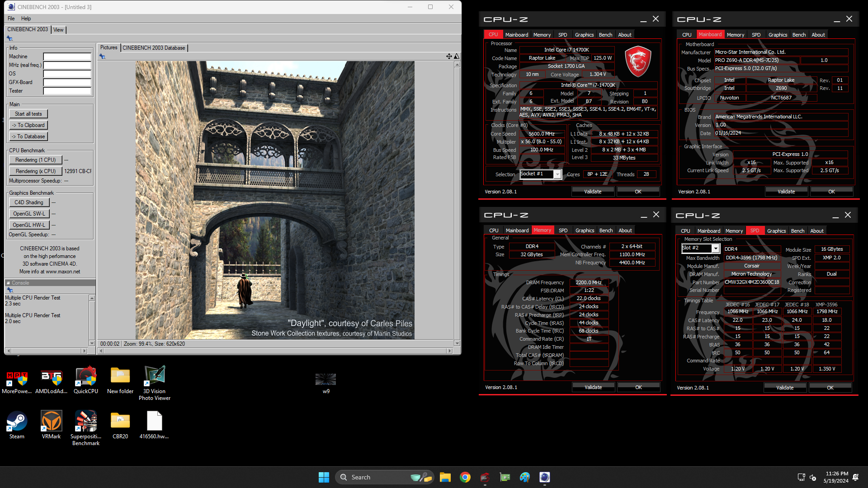The width and height of the screenshot is (868, 488).
Task: Run the Rendering (1 CPU) benchmark
Action: (x=36, y=160)
